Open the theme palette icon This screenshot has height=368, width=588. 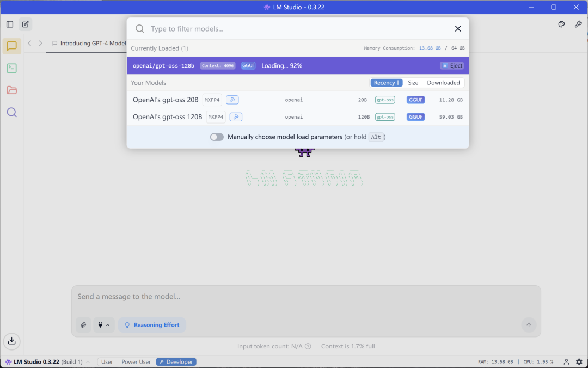click(x=561, y=24)
